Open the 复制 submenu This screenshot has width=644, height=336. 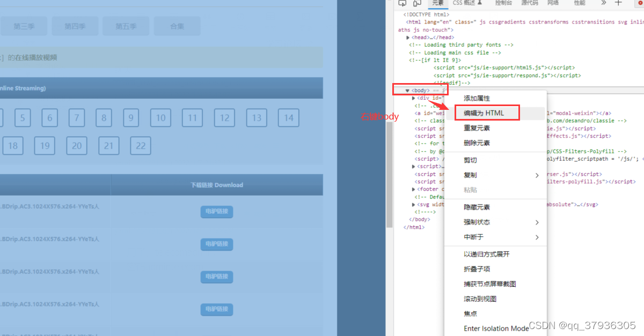pos(495,175)
